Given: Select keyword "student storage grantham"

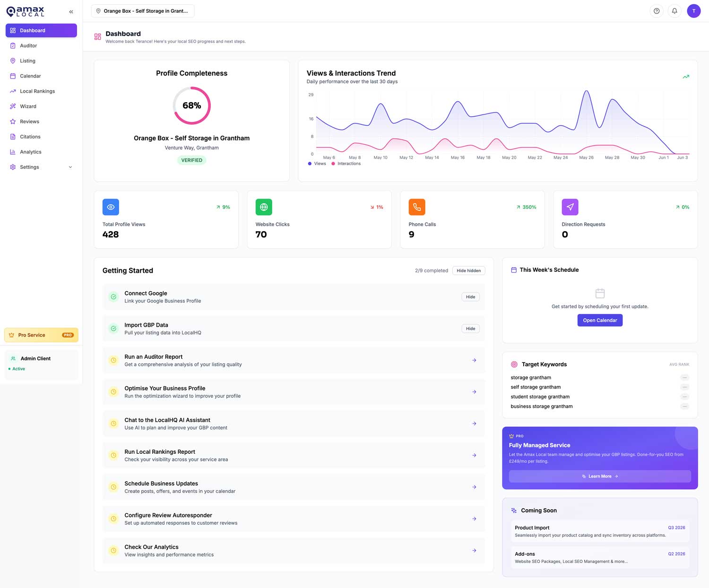Looking at the screenshot, I should point(540,397).
